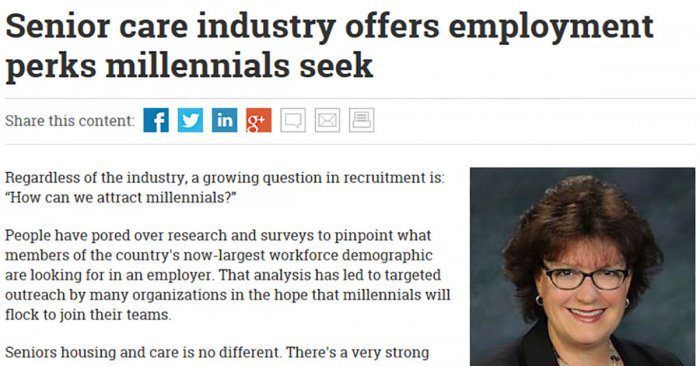Tweet this article via Twitter icon
Image resolution: width=700 pixels, height=366 pixels.
point(190,120)
